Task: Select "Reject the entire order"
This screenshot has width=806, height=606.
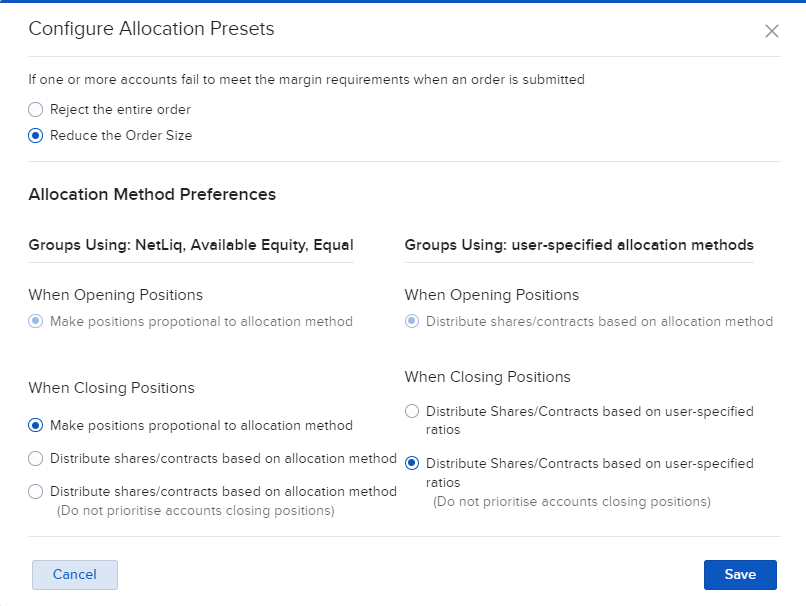Action: point(35,109)
